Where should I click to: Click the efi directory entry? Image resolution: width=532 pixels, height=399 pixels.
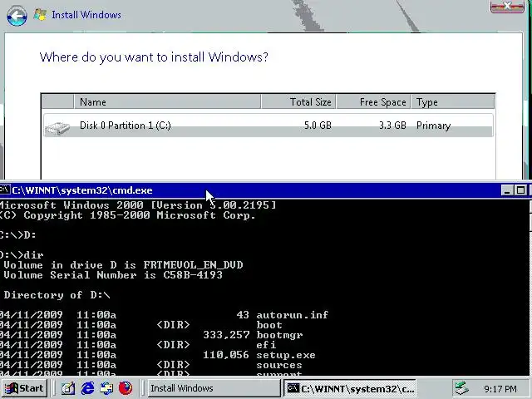point(266,345)
